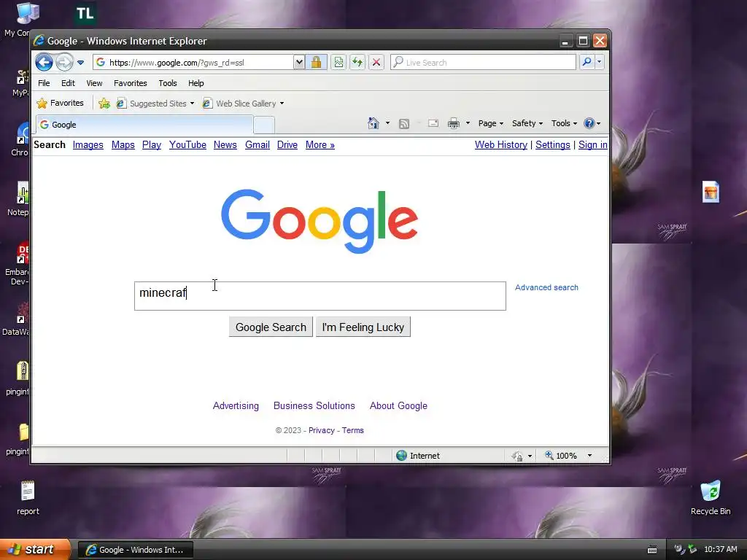The height and width of the screenshot is (560, 747).
Task: Open the Suggested Sites dropdown
Action: pos(156,104)
